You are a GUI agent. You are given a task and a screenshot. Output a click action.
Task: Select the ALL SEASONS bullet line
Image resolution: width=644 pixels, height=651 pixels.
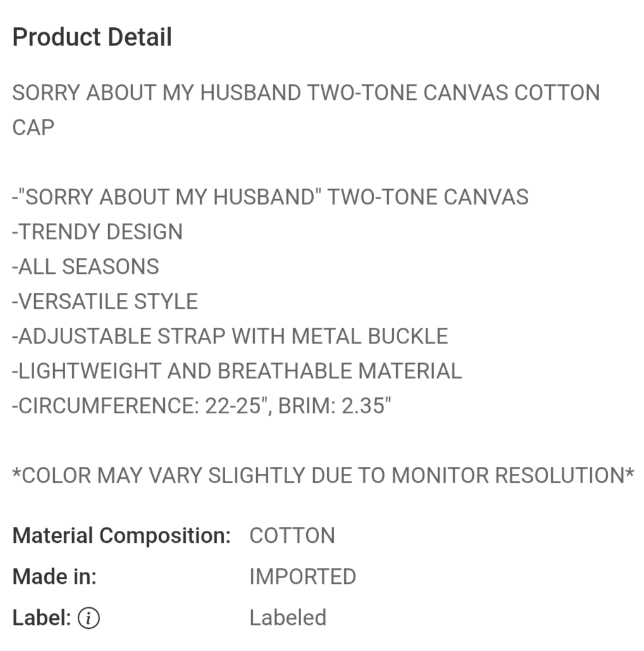[x=85, y=266]
